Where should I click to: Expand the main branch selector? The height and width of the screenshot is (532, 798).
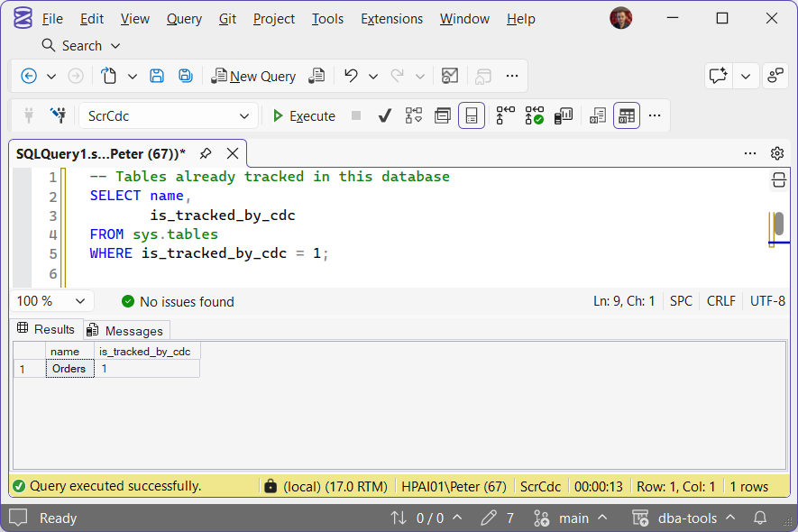pyautogui.click(x=571, y=518)
